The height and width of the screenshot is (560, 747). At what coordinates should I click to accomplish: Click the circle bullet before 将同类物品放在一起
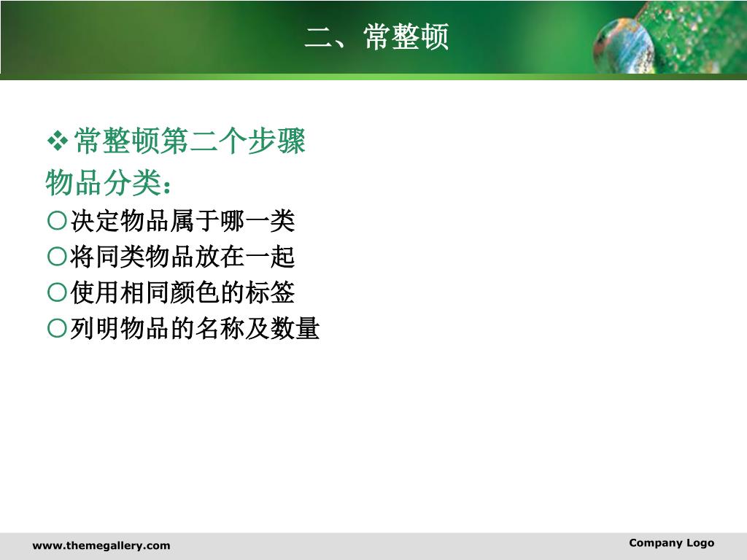click(57, 257)
